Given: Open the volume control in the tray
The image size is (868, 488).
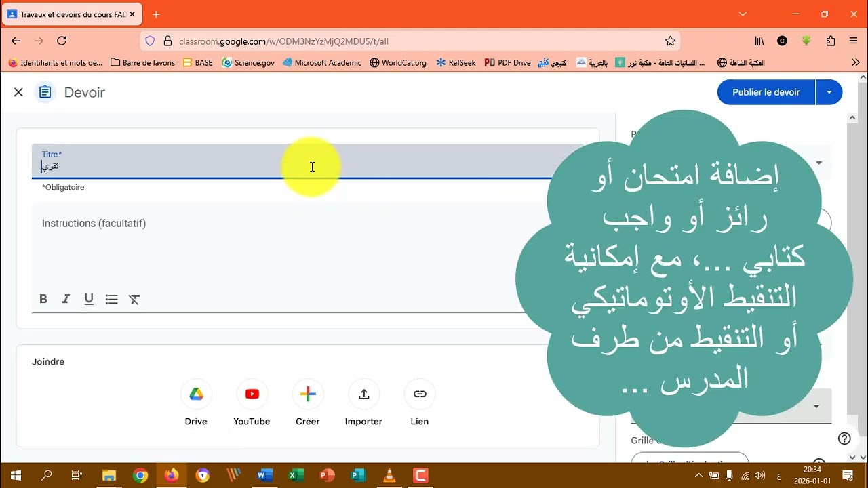Looking at the screenshot, I should pyautogui.click(x=759, y=475).
